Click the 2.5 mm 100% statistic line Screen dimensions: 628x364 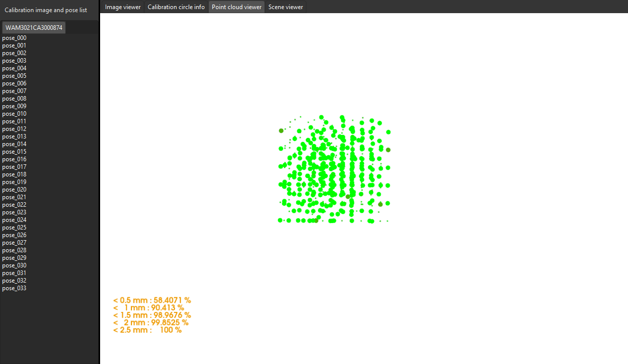click(147, 330)
